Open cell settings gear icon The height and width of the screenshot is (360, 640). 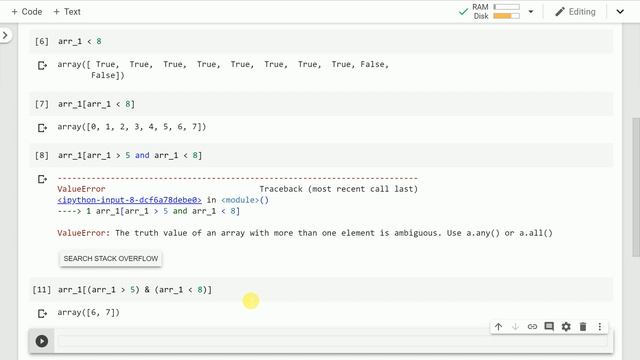pyautogui.click(x=566, y=327)
